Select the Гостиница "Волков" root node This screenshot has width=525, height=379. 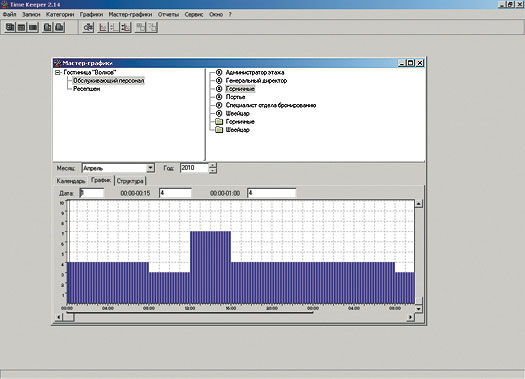[90, 72]
